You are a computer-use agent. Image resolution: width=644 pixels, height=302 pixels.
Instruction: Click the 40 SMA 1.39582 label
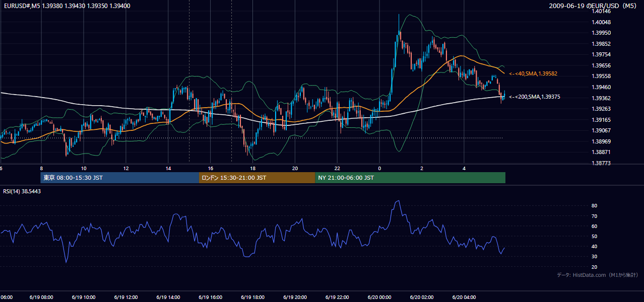[533, 73]
